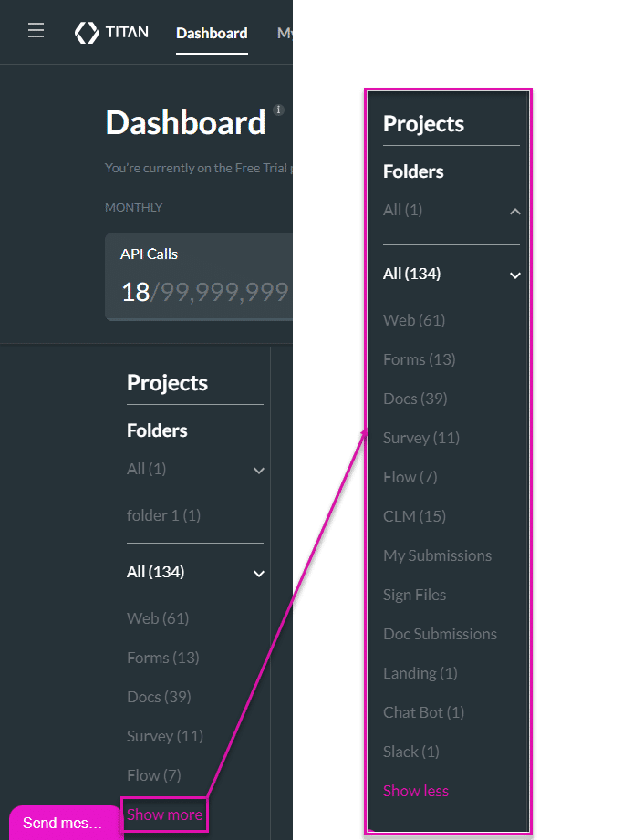Open Doc Submissions entry
The image size is (633, 840).
pos(440,634)
